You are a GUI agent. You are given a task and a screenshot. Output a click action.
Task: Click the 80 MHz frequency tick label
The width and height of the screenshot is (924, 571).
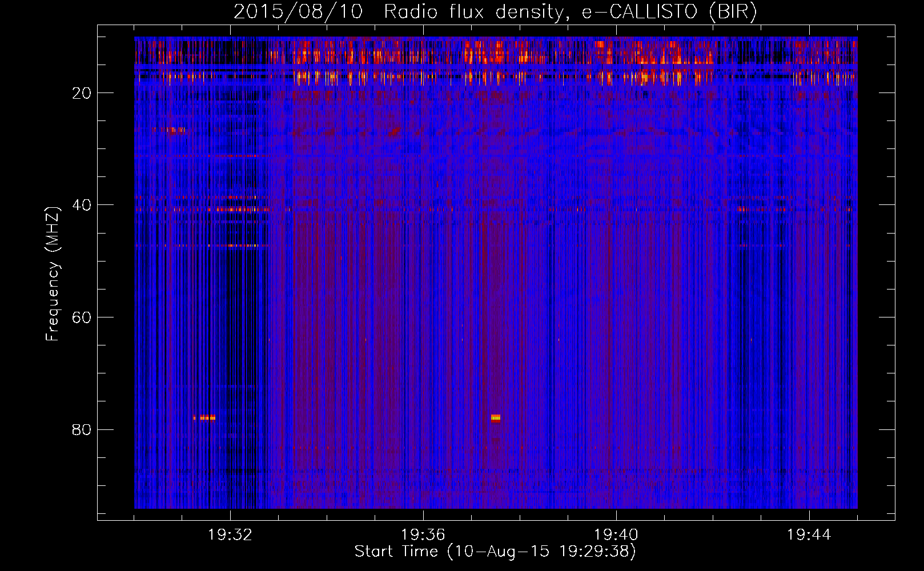point(82,429)
